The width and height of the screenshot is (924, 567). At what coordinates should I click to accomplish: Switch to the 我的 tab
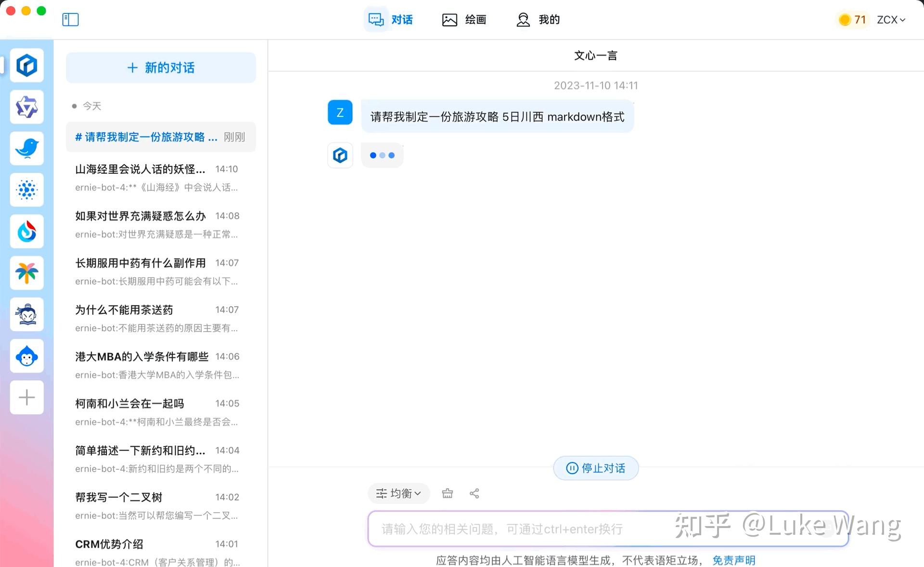coord(538,20)
